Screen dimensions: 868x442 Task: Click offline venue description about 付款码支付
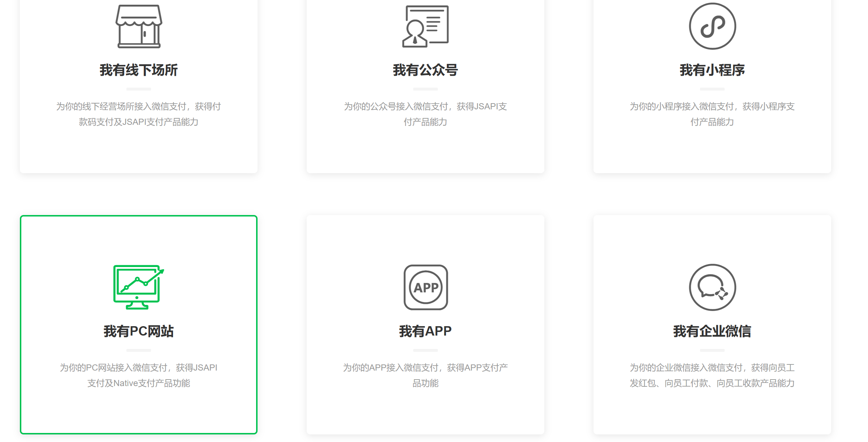point(139,114)
